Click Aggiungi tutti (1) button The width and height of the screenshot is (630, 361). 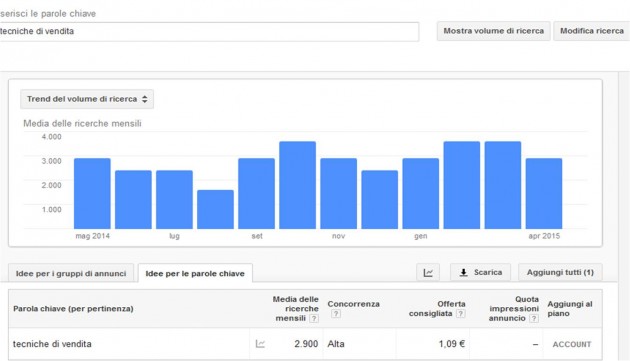[x=560, y=273]
